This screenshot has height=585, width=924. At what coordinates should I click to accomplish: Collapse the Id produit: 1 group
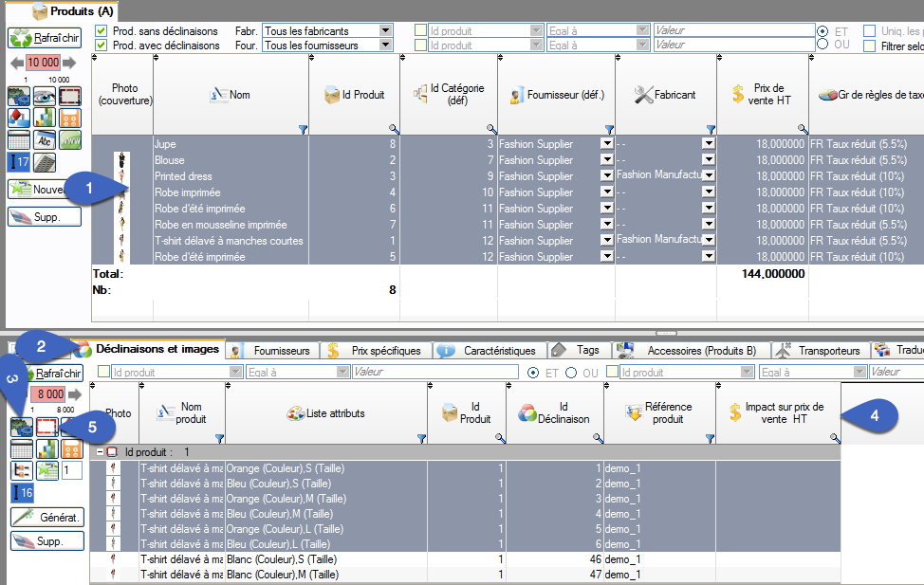tap(102, 452)
